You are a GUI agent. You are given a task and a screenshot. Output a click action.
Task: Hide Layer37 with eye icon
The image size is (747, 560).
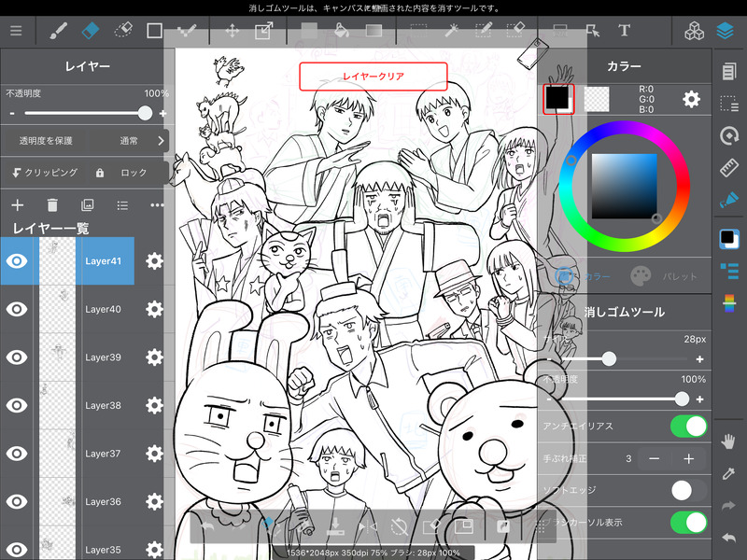tap(17, 454)
